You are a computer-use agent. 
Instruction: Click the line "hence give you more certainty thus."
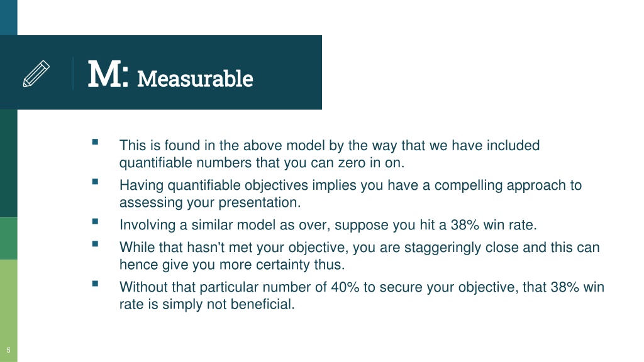coord(232,265)
